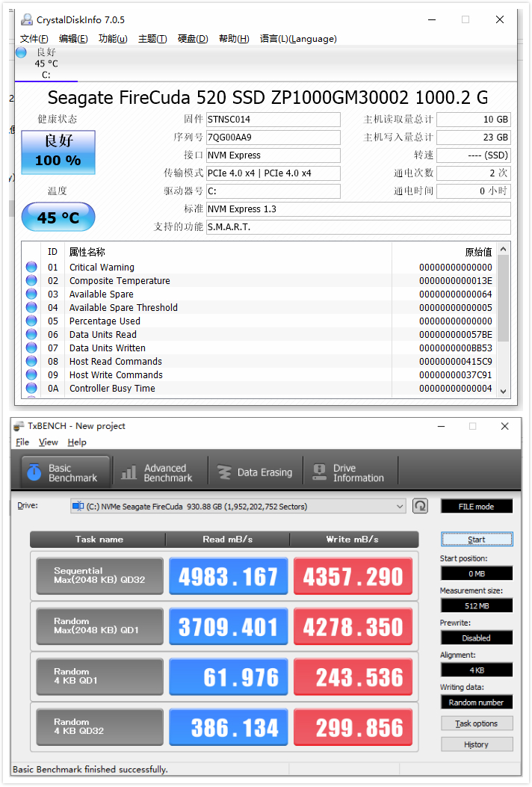Open the 编辑(E) menu
Screen dimensions: 532x787
pos(73,39)
